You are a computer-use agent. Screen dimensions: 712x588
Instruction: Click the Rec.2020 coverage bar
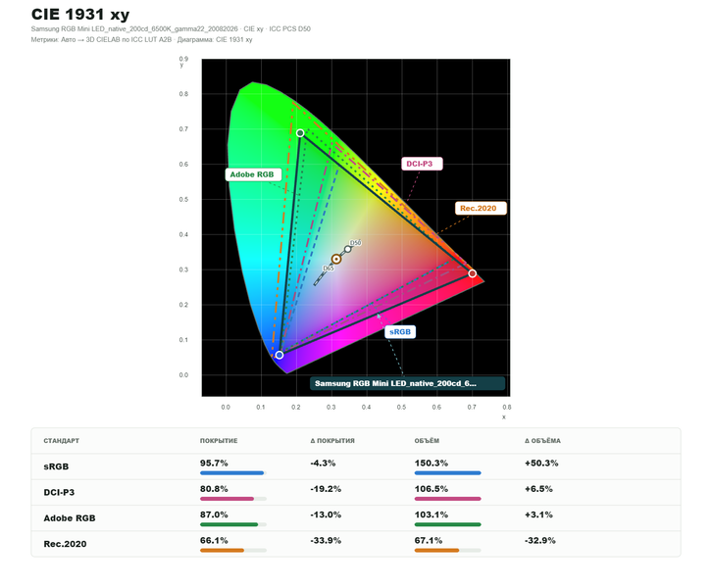pos(233,551)
